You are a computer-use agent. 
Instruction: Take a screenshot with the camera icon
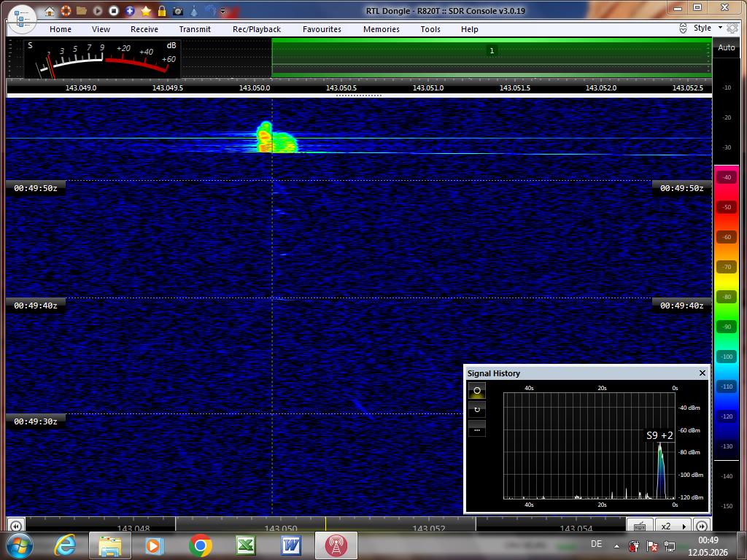[178, 10]
